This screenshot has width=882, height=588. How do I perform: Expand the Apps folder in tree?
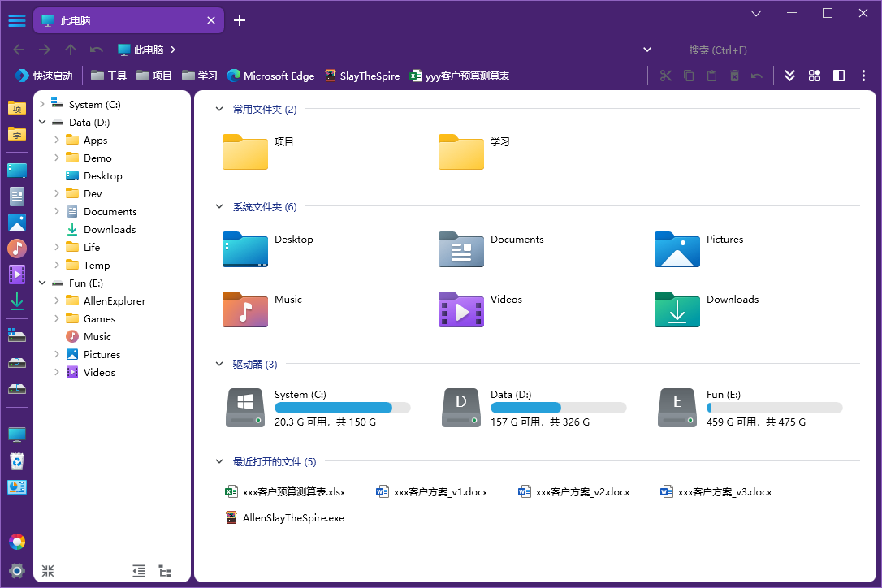57,141
